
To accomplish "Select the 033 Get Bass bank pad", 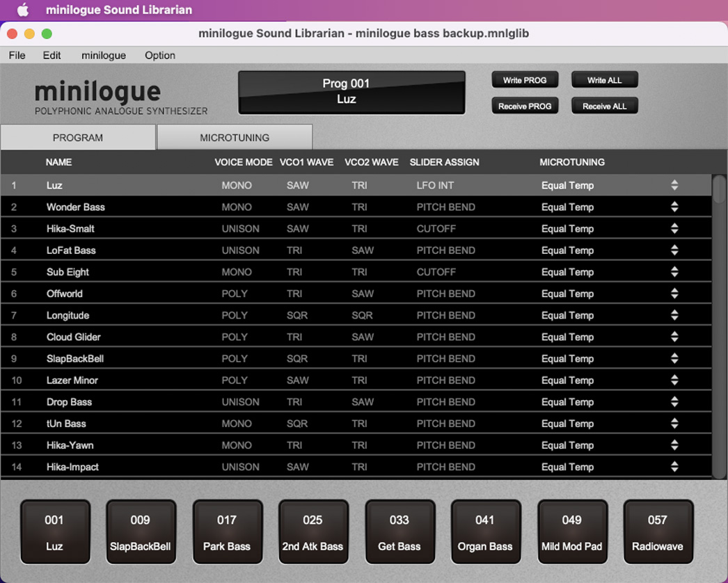I will point(399,532).
